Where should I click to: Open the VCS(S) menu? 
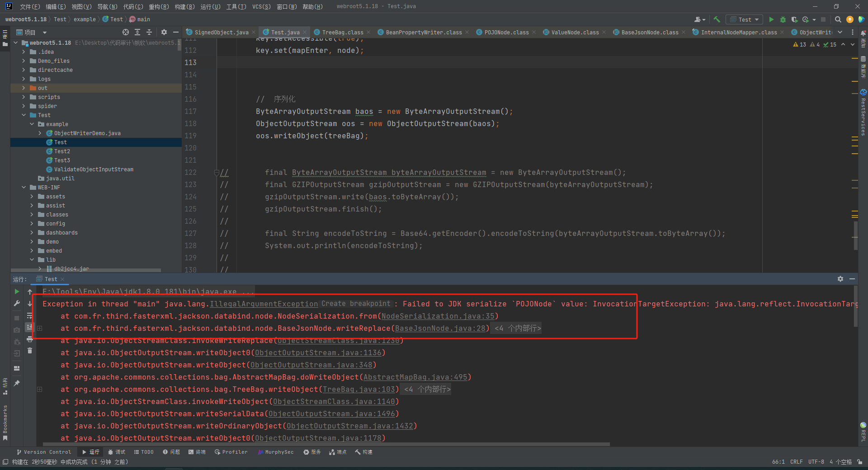click(261, 6)
